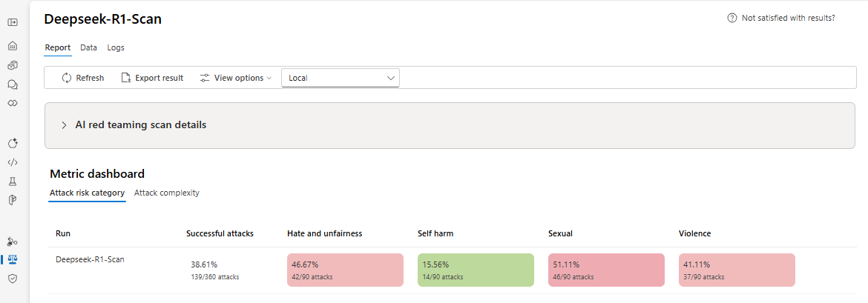The image size is (868, 303).
Task: Click the code brackets sidebar icon
Action: tap(13, 162)
